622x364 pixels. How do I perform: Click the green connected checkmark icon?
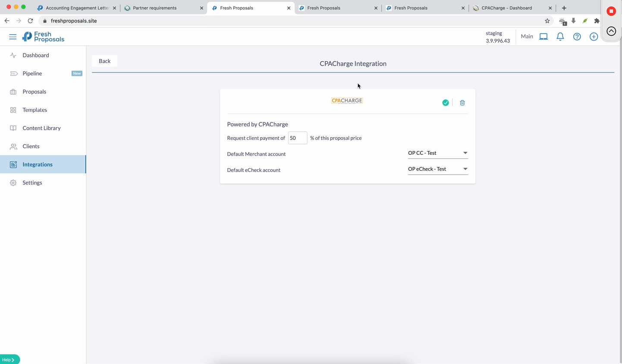click(446, 103)
